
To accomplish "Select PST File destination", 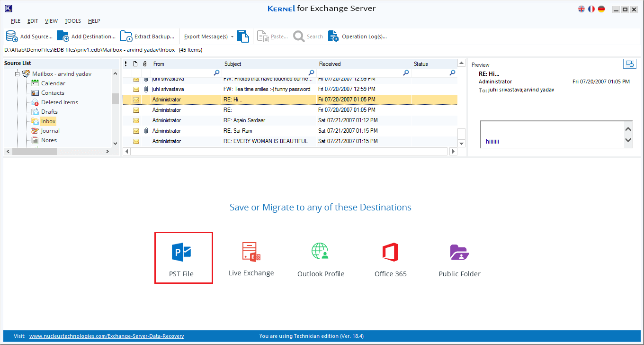I will (184, 258).
